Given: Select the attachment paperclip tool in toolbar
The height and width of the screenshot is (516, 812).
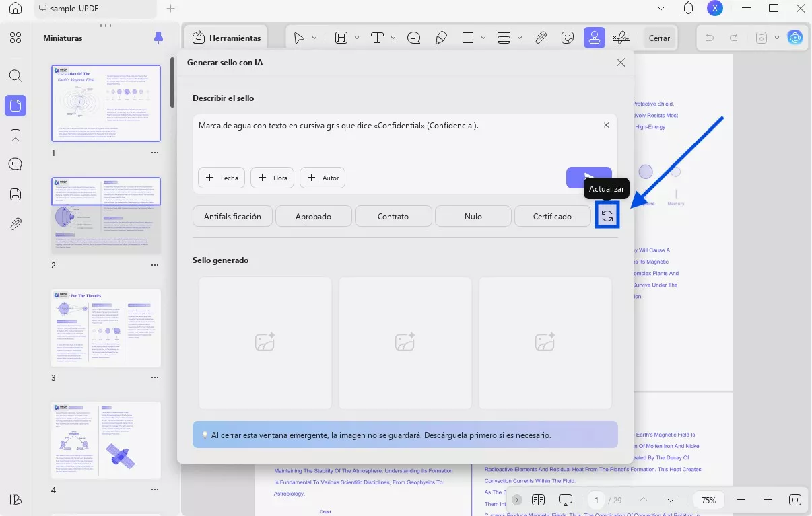Looking at the screenshot, I should point(541,38).
